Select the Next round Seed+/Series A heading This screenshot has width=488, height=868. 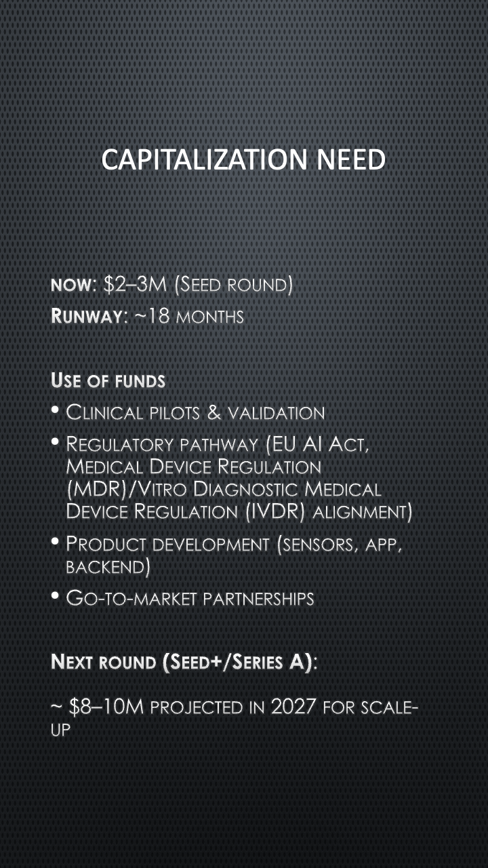point(184,663)
